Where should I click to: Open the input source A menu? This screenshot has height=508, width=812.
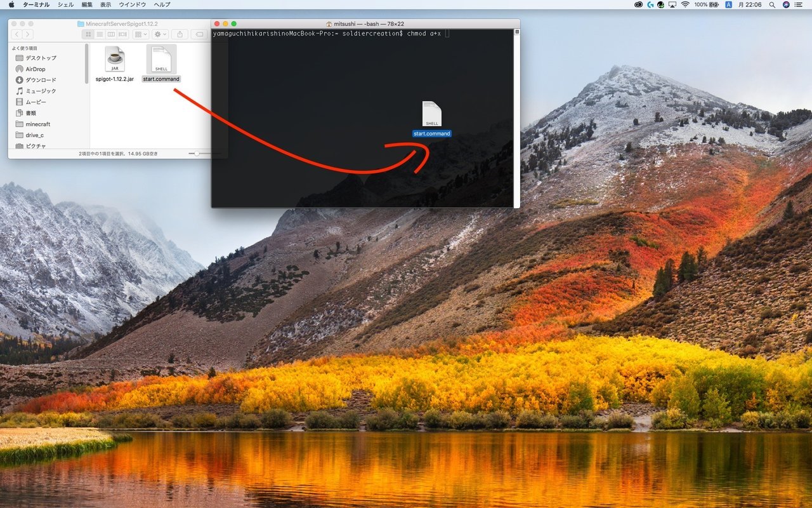[728, 4]
